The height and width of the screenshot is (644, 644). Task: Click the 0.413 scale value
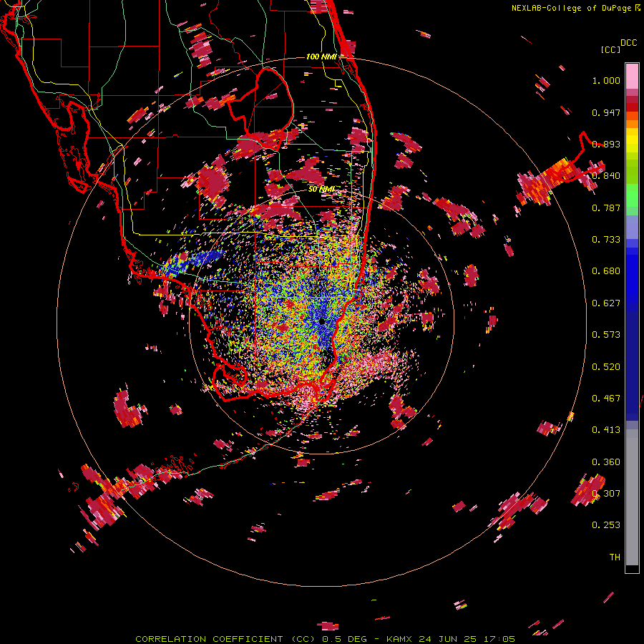606,430
